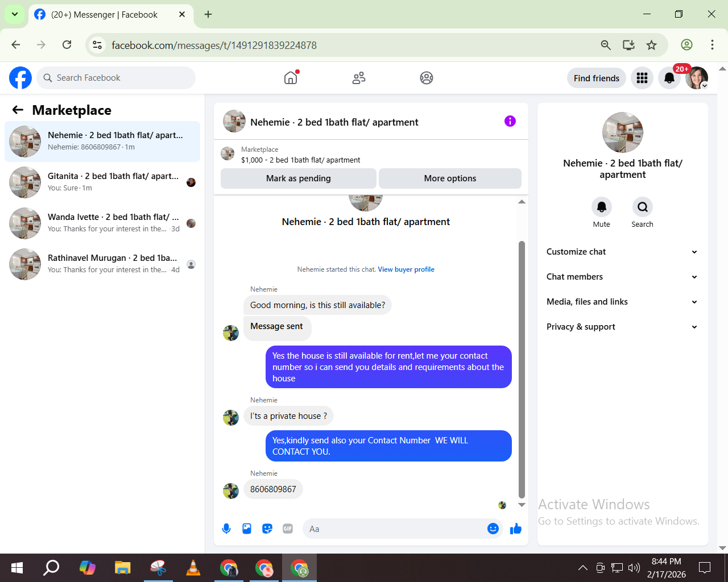Switch to the Messenger Facebook browser tab
728x582 pixels.
[110, 15]
